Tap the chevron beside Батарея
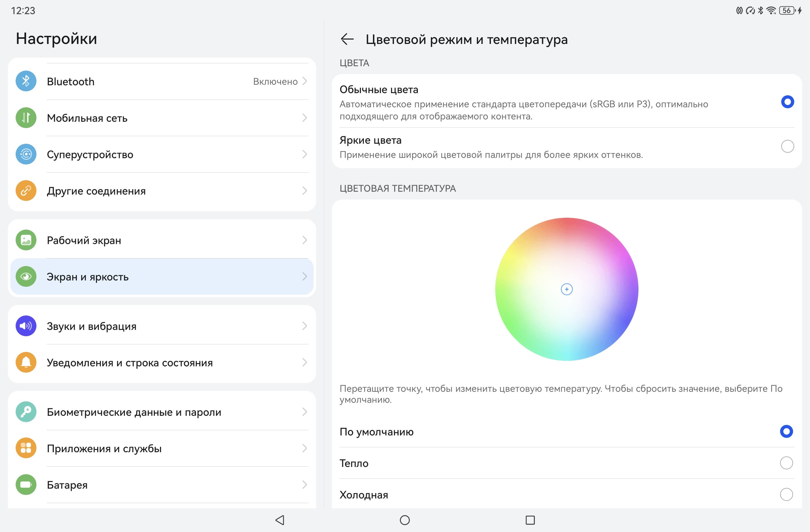This screenshot has height=532, width=810. pos(305,484)
